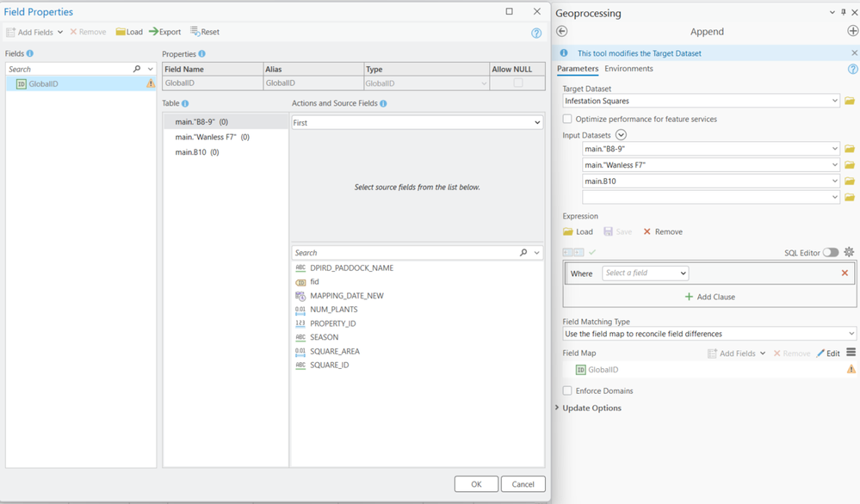This screenshot has height=504, width=860.
Task: Open the Add Fields dropdown arrow in Field Properties
Action: (x=59, y=33)
